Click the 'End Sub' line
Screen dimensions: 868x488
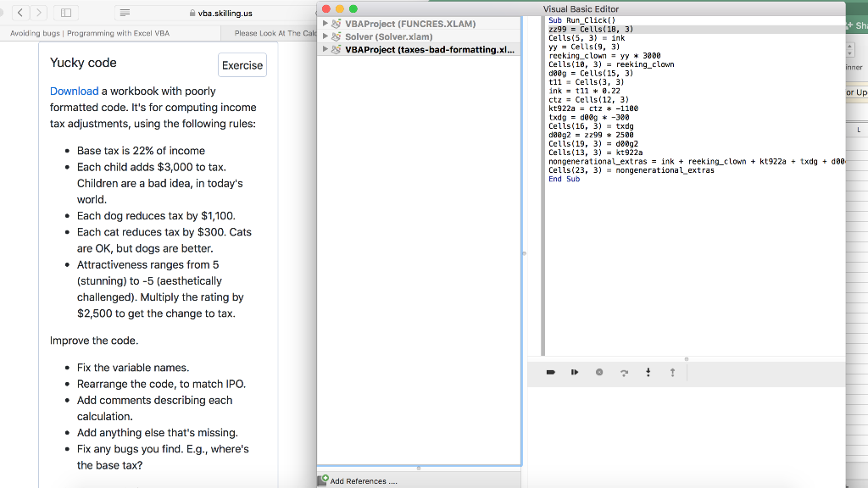564,180
